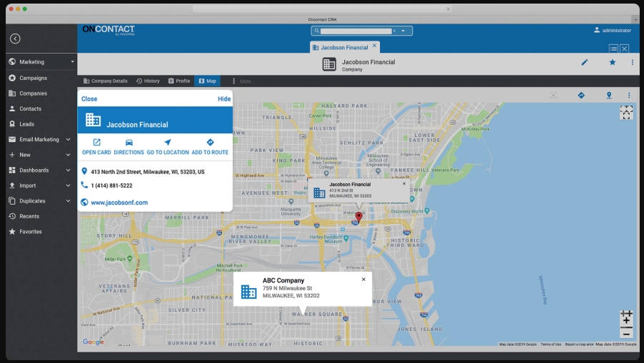Switch to Company Details tab

coord(106,81)
